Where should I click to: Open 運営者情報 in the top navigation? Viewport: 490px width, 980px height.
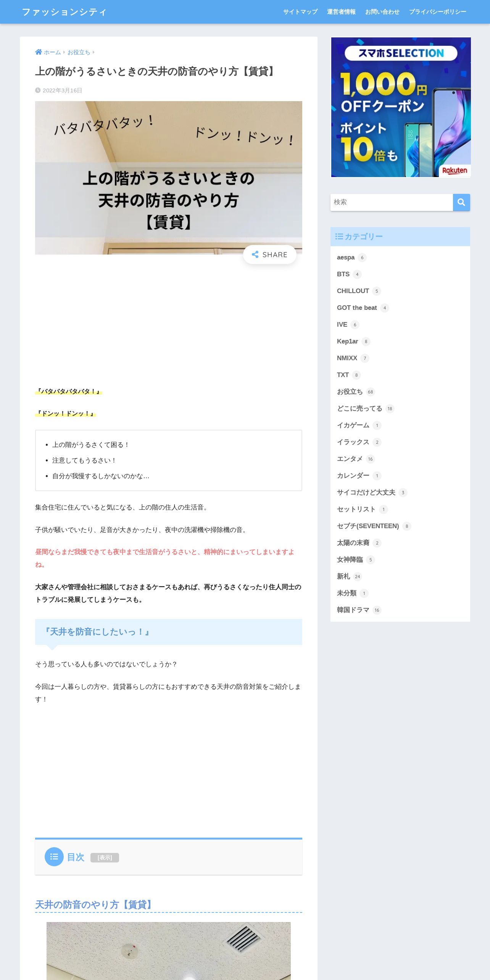[x=341, y=12]
